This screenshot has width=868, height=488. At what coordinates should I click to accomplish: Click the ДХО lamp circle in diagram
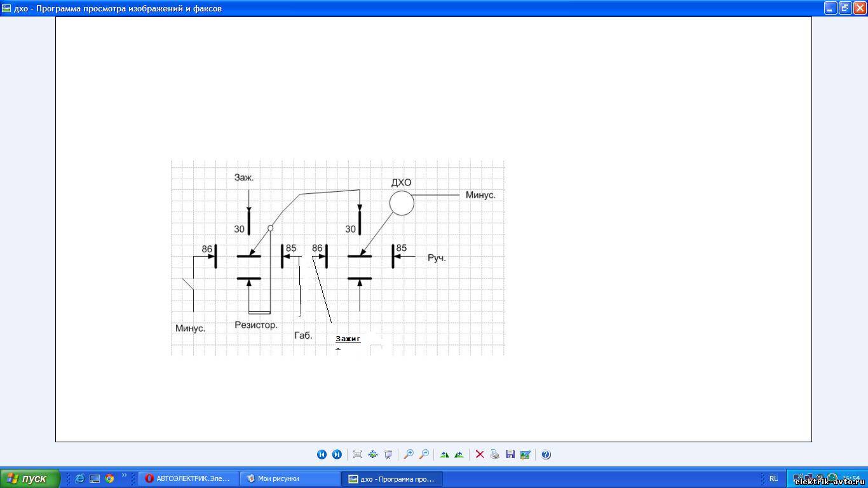click(402, 203)
